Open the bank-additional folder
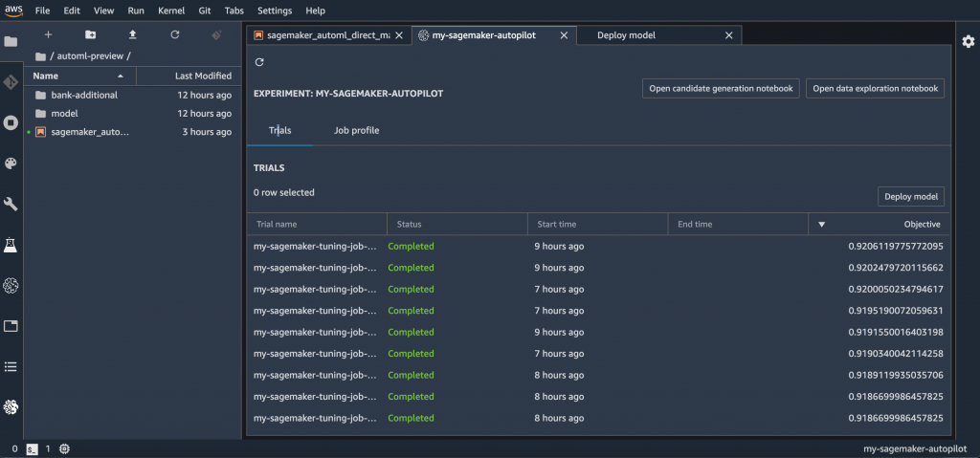This screenshot has height=458, width=980. pyautogui.click(x=132, y=95)
